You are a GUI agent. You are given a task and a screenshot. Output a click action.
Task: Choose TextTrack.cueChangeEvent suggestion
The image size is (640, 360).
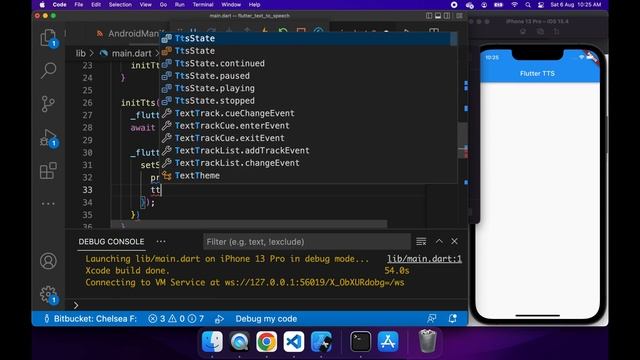(x=308, y=113)
